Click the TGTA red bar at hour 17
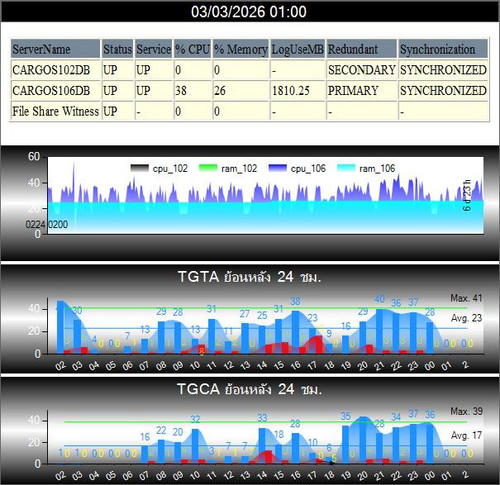Image resolution: width=500 pixels, height=485 pixels. point(319,345)
